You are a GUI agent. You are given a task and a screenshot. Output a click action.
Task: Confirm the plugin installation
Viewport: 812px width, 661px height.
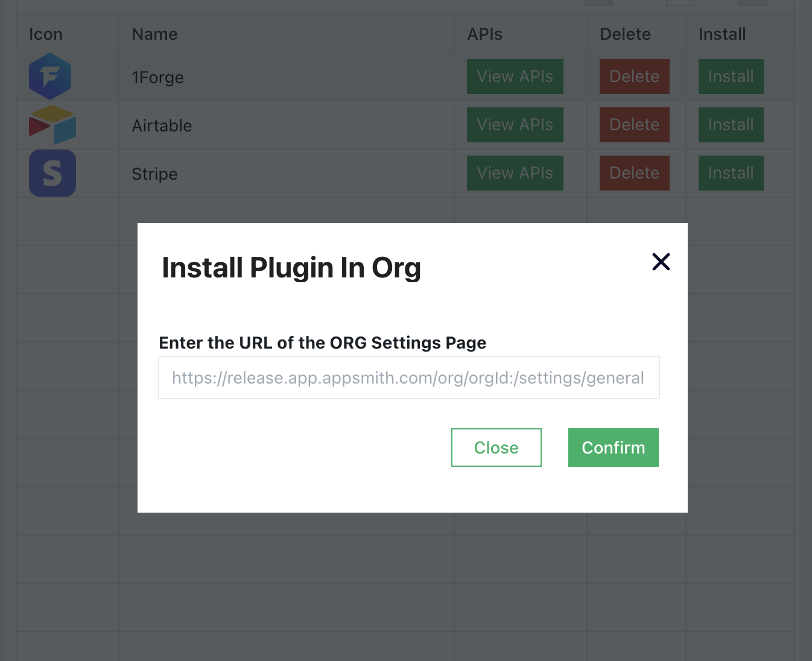613,448
